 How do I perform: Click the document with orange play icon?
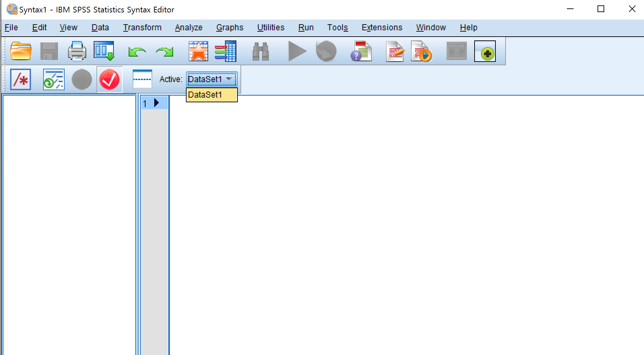coord(421,51)
